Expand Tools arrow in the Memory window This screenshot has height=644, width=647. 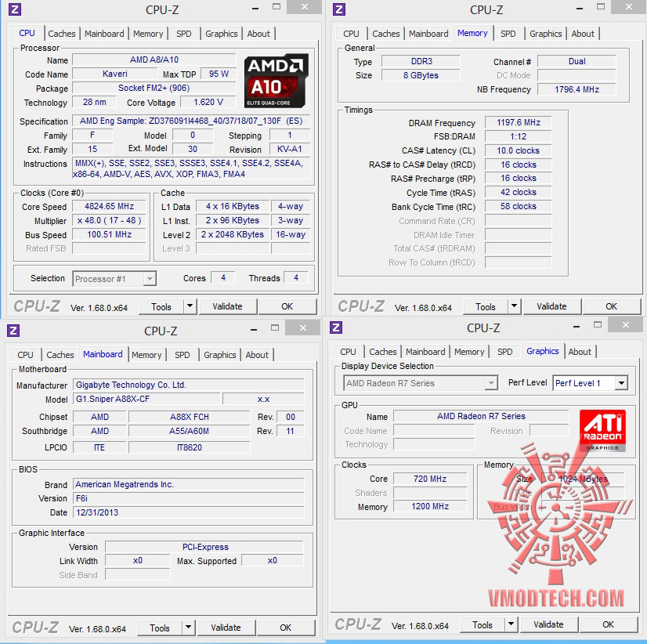click(514, 306)
